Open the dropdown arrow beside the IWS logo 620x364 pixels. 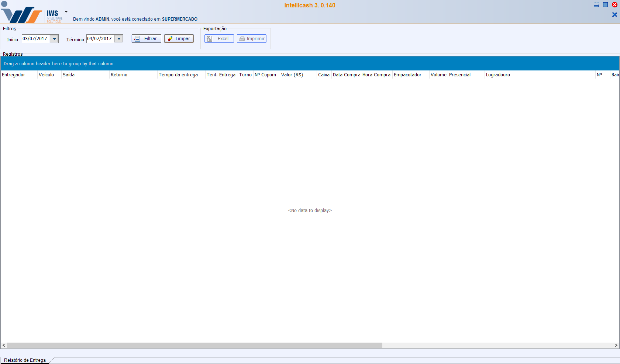(x=66, y=12)
